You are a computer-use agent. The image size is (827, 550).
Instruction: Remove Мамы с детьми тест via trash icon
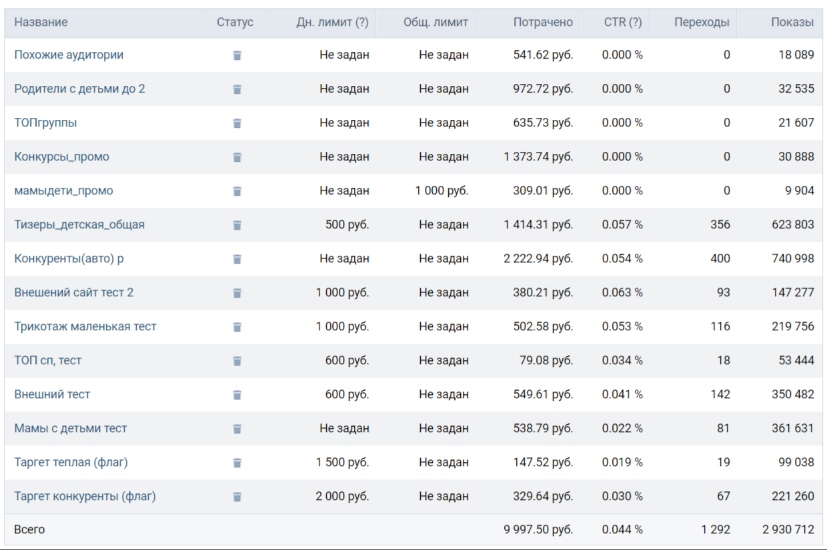click(x=237, y=429)
